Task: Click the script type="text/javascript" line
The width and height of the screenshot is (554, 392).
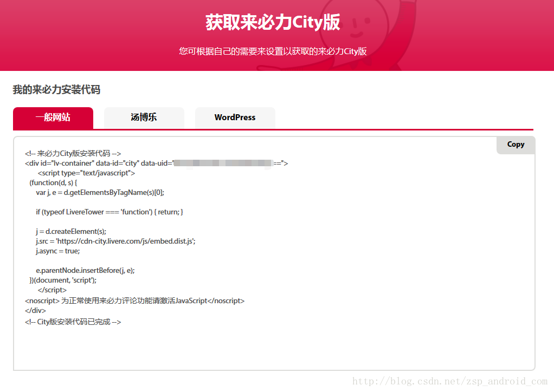Action: coord(87,173)
